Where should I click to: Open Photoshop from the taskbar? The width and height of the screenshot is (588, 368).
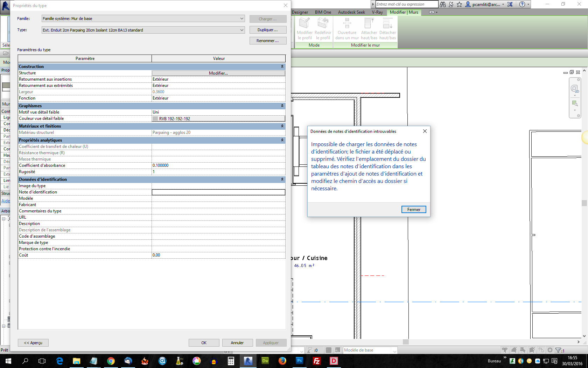(x=299, y=361)
